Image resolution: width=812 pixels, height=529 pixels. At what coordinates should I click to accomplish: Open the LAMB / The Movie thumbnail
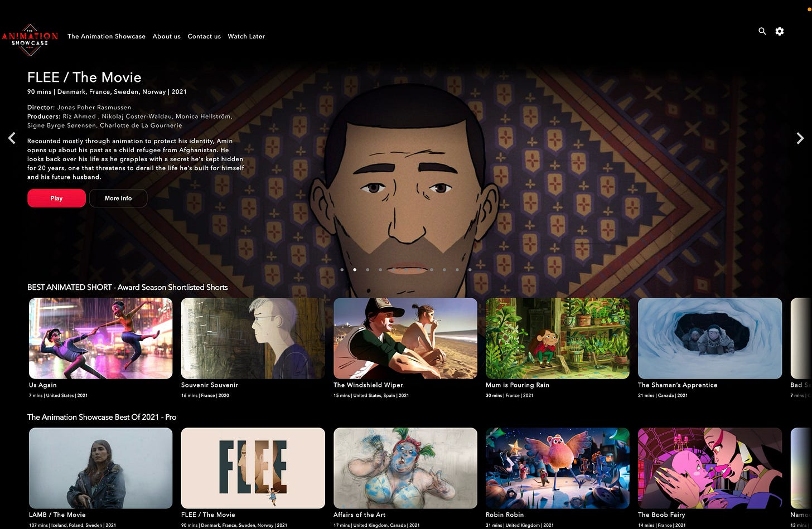[101, 468]
